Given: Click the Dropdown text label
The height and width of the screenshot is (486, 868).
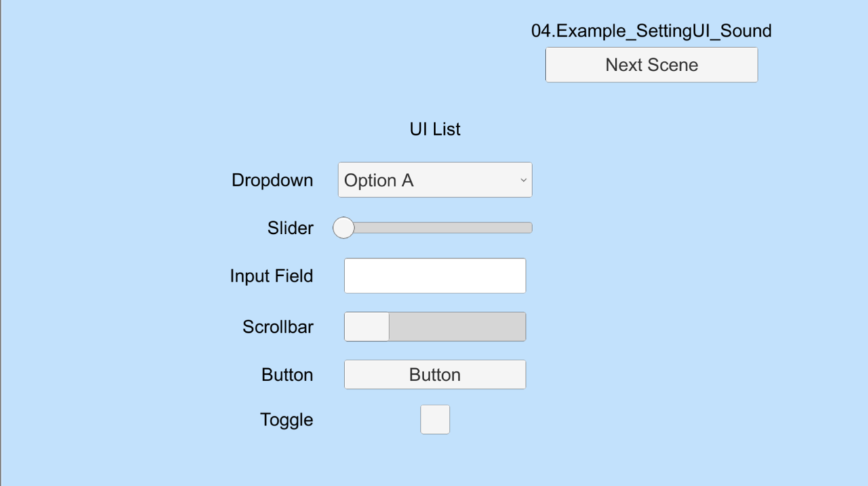Looking at the screenshot, I should (x=272, y=180).
